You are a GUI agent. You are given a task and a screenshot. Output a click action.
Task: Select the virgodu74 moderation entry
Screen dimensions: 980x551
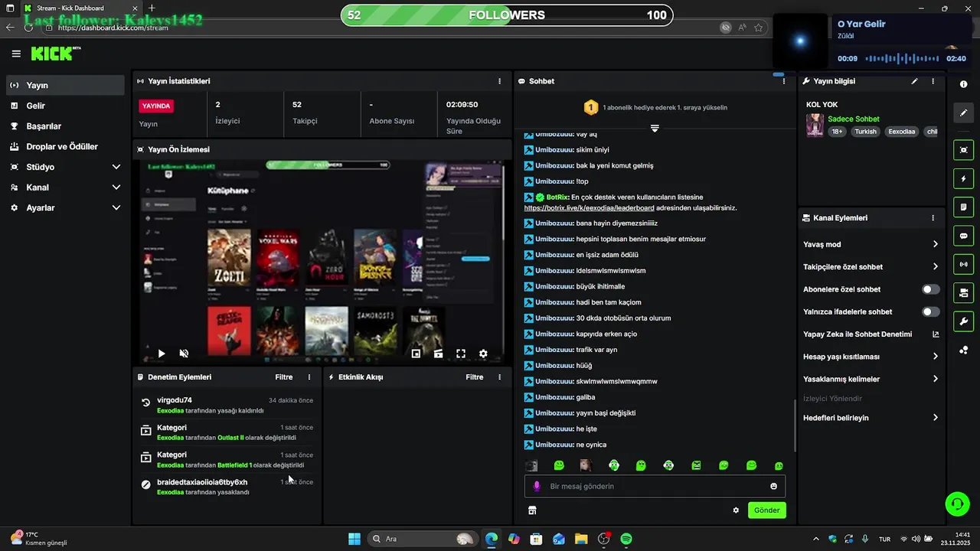coord(227,405)
